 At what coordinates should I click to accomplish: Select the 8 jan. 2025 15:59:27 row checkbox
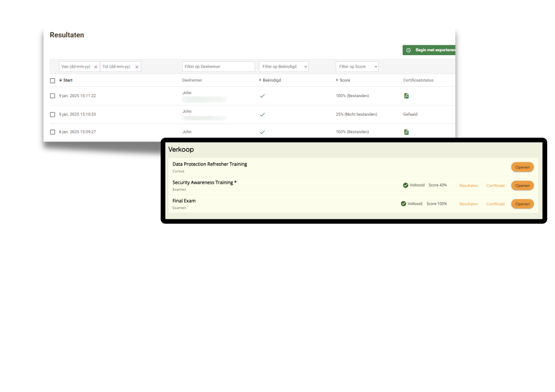(52, 132)
